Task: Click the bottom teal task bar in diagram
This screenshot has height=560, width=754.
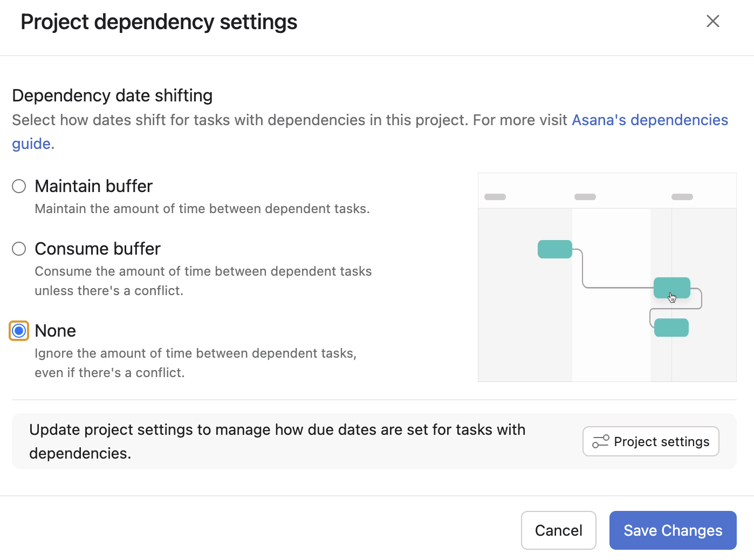Action: [671, 327]
